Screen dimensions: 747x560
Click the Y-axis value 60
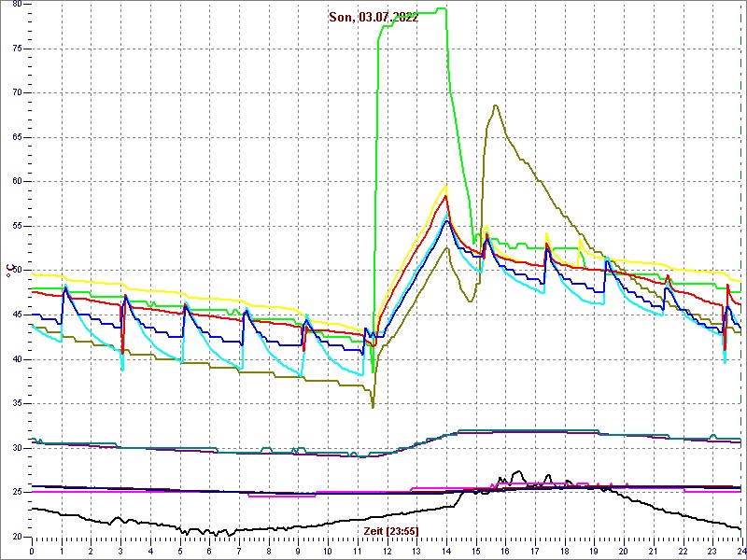[x=18, y=182]
